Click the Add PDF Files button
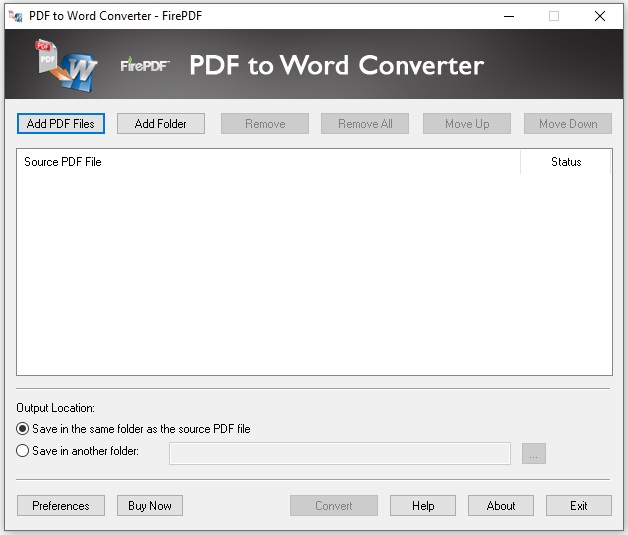 (61, 124)
